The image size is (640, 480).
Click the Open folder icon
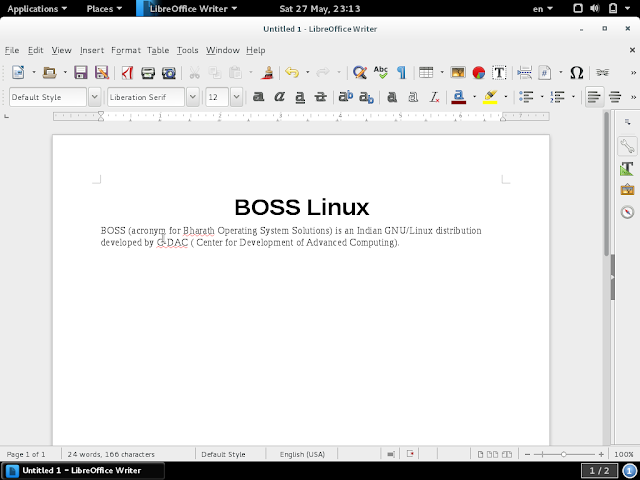point(50,73)
